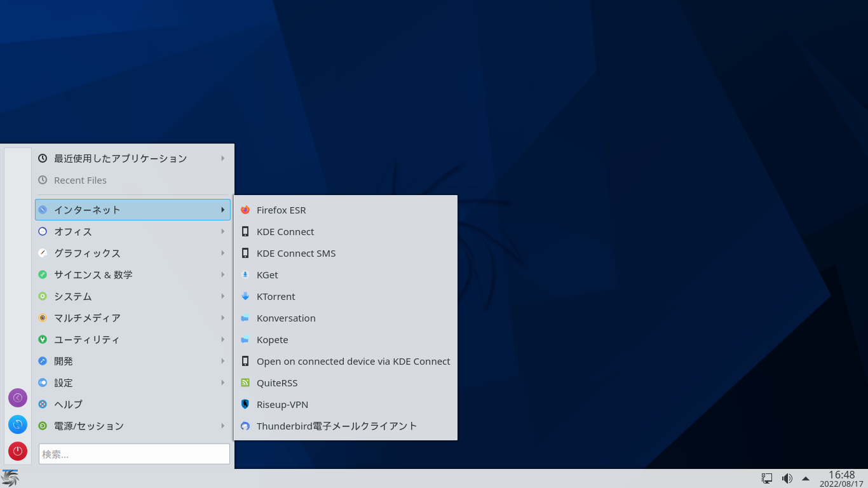The width and height of the screenshot is (868, 488).
Task: Launch KTorrent client
Action: [x=346, y=297]
